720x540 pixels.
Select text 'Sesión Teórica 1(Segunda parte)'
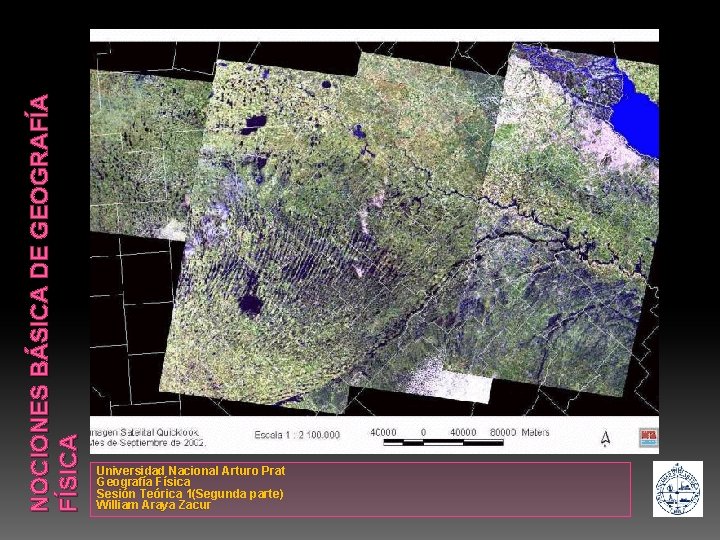tap(190, 494)
